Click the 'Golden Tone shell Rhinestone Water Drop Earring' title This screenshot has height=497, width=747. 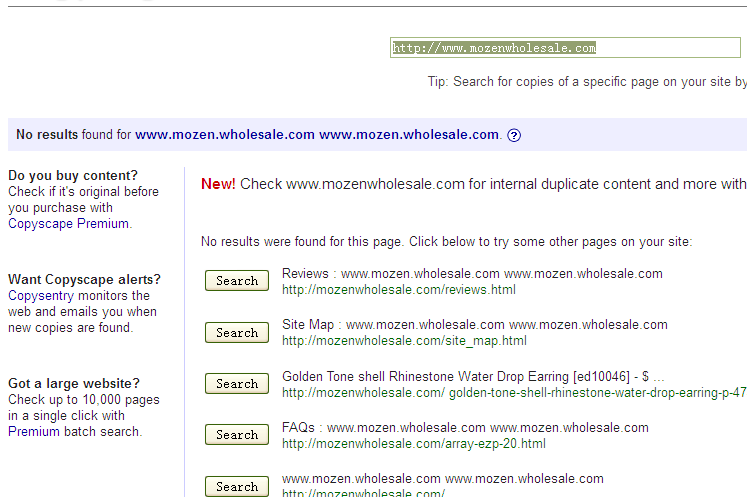(473, 376)
